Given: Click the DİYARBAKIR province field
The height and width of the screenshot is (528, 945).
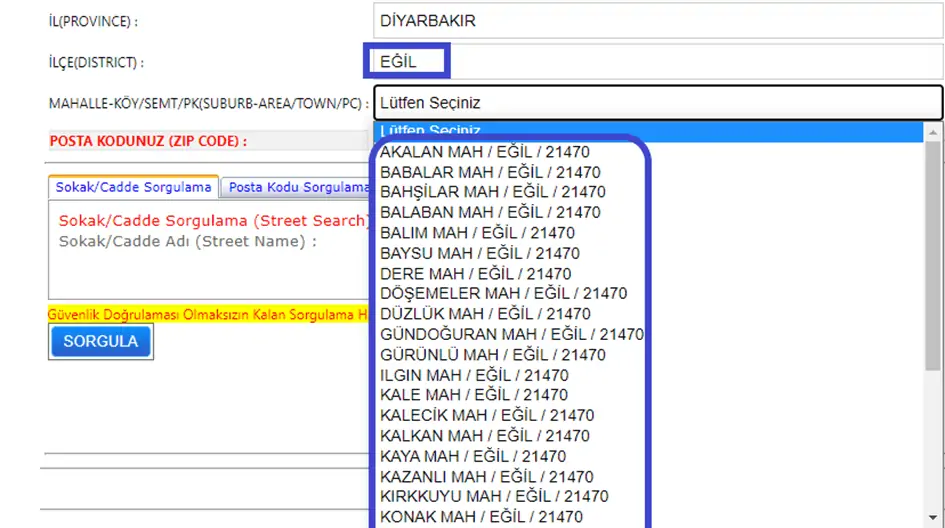Looking at the screenshot, I should pyautogui.click(x=657, y=20).
